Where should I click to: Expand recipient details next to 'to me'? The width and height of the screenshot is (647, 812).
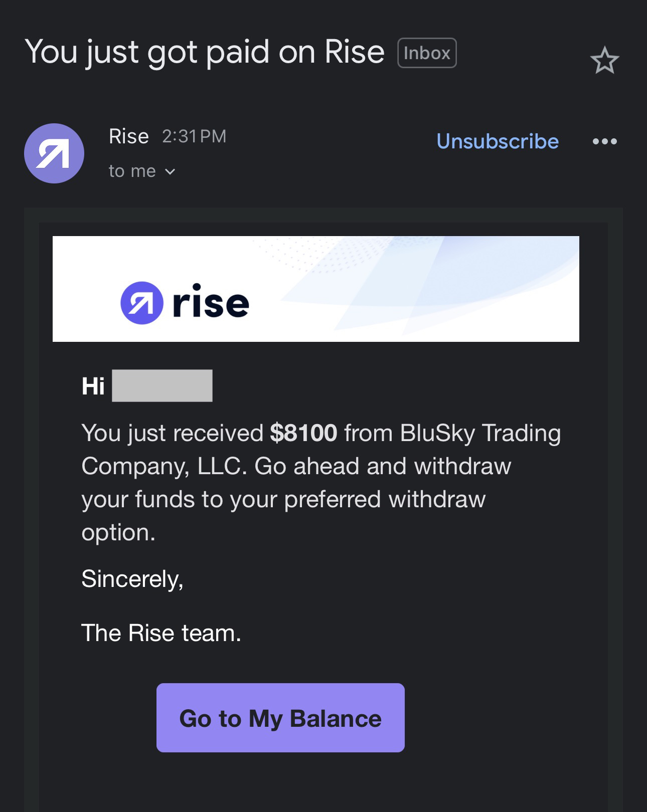pyautogui.click(x=170, y=172)
